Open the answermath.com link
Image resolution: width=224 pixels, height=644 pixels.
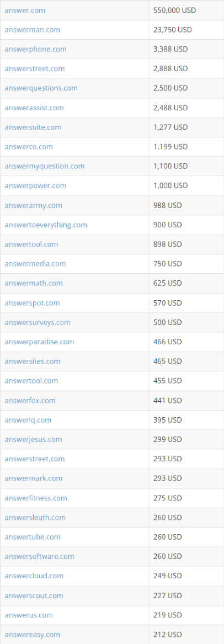(34, 284)
